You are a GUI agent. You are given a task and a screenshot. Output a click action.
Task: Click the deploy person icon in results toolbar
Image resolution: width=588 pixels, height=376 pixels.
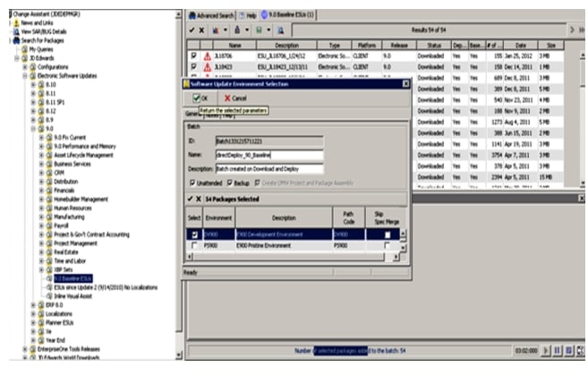(237, 30)
